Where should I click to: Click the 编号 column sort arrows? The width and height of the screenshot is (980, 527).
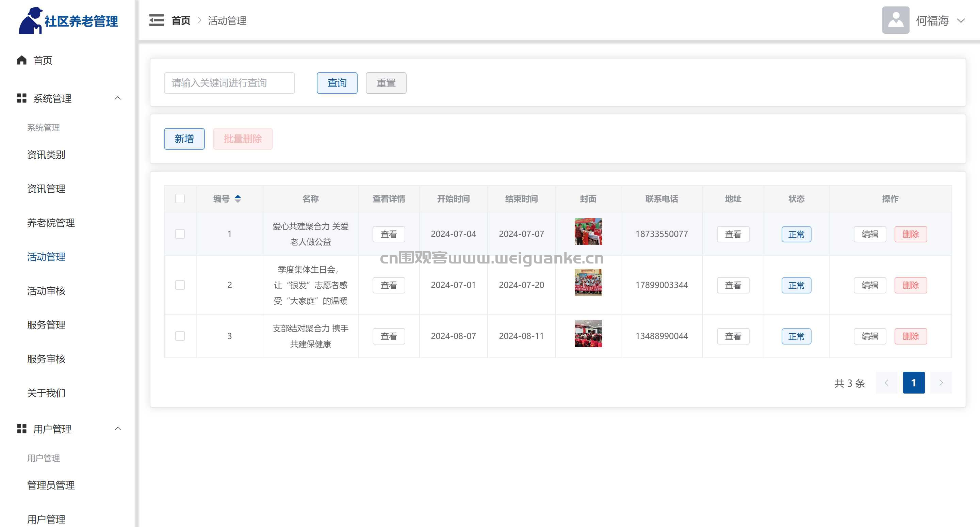[x=238, y=198]
